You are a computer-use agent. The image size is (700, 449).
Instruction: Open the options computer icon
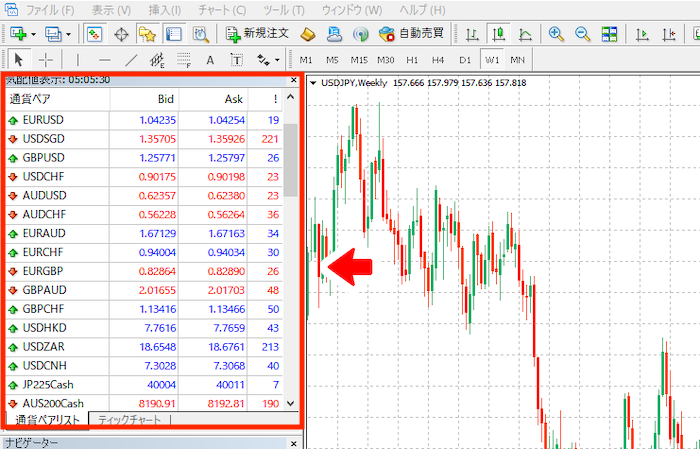click(x=334, y=34)
